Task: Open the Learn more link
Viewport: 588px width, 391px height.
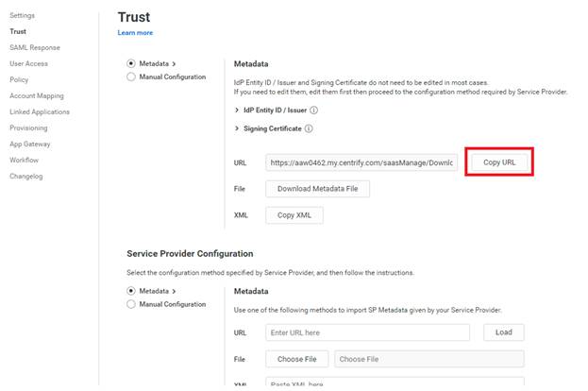Action: [135, 33]
